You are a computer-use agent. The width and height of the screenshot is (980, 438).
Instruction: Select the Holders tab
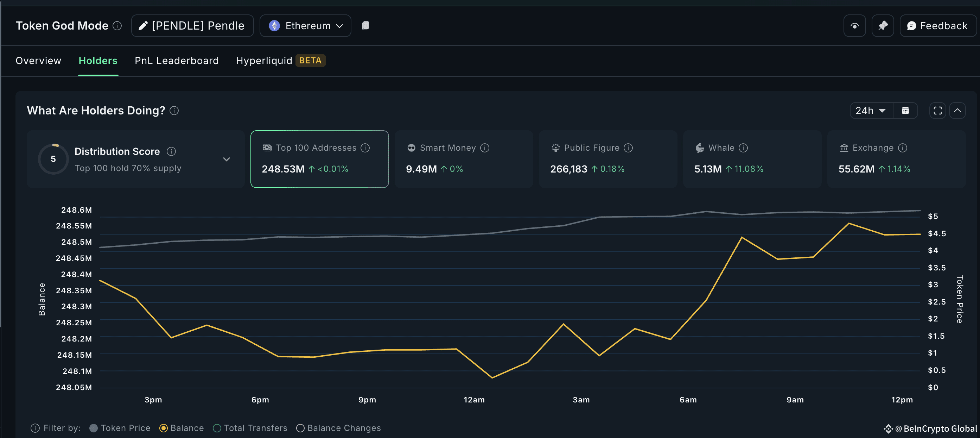point(98,61)
